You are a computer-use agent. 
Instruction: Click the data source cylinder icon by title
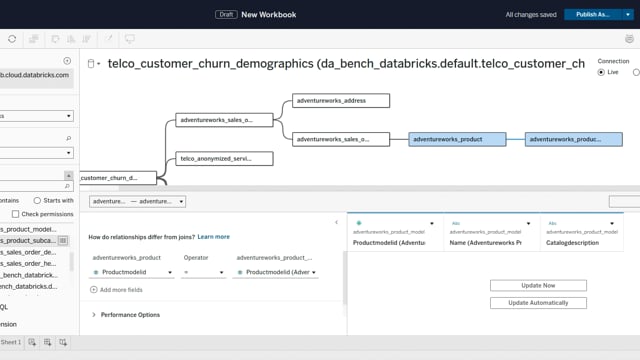(x=91, y=63)
